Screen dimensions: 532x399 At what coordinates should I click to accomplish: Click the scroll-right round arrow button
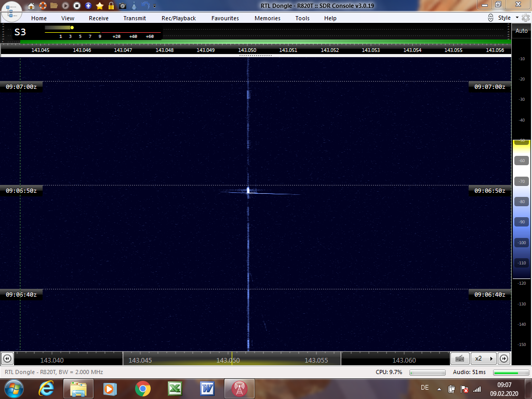click(x=504, y=358)
